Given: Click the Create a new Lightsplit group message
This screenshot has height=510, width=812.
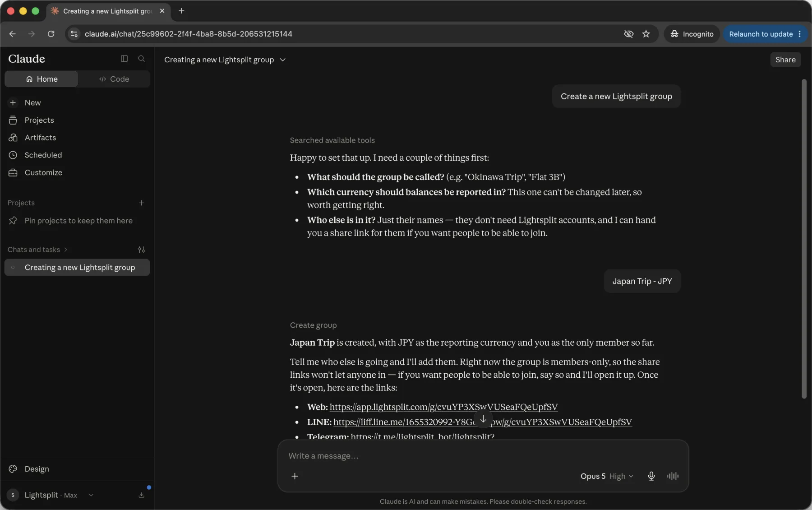Looking at the screenshot, I should (x=616, y=96).
